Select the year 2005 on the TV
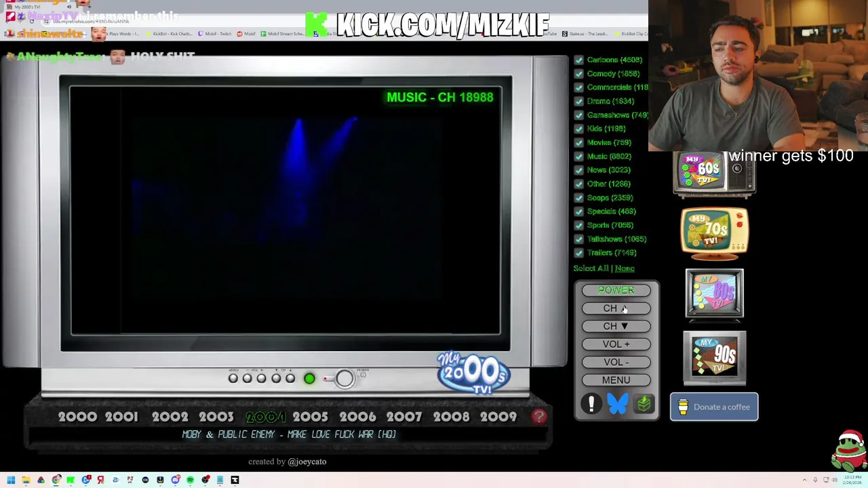Image resolution: width=868 pixels, height=488 pixels. click(310, 417)
